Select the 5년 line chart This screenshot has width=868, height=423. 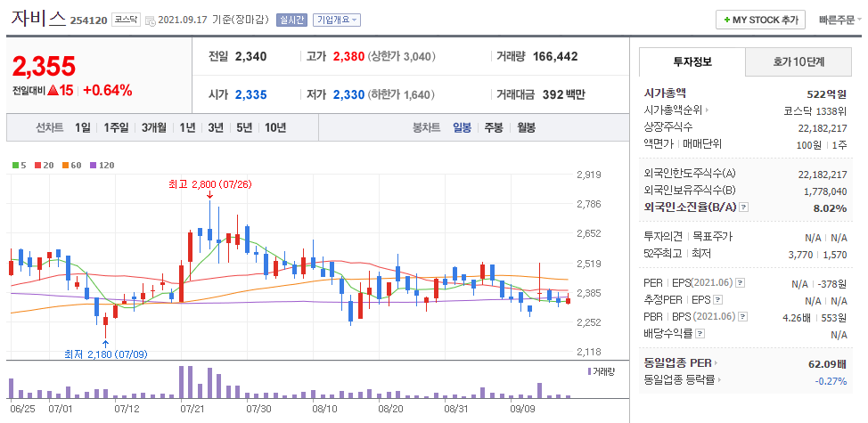[x=244, y=128]
